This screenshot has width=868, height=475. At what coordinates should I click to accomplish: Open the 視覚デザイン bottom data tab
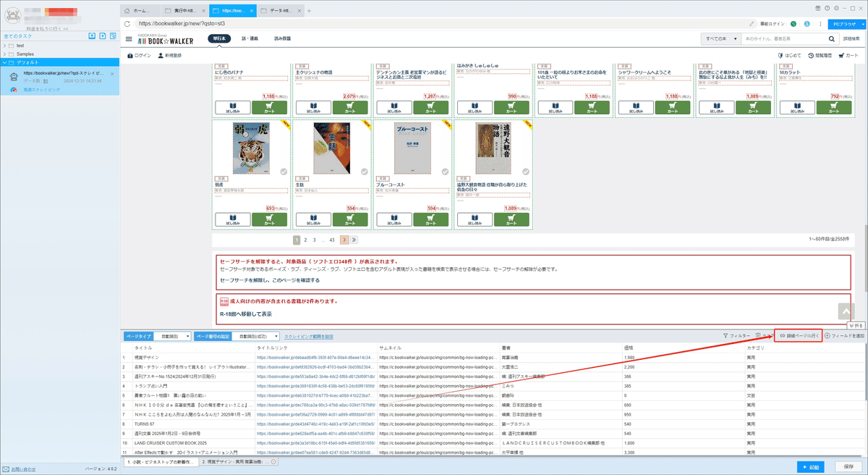click(237, 461)
